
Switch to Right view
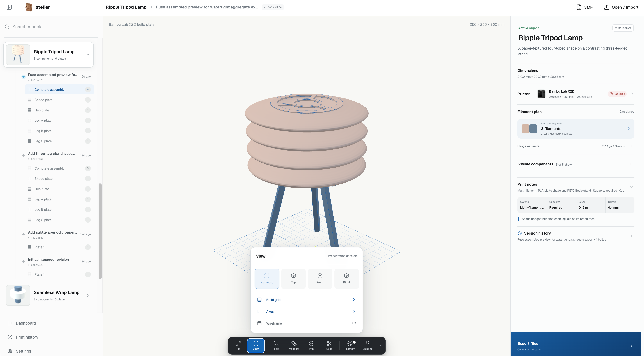[x=346, y=279]
